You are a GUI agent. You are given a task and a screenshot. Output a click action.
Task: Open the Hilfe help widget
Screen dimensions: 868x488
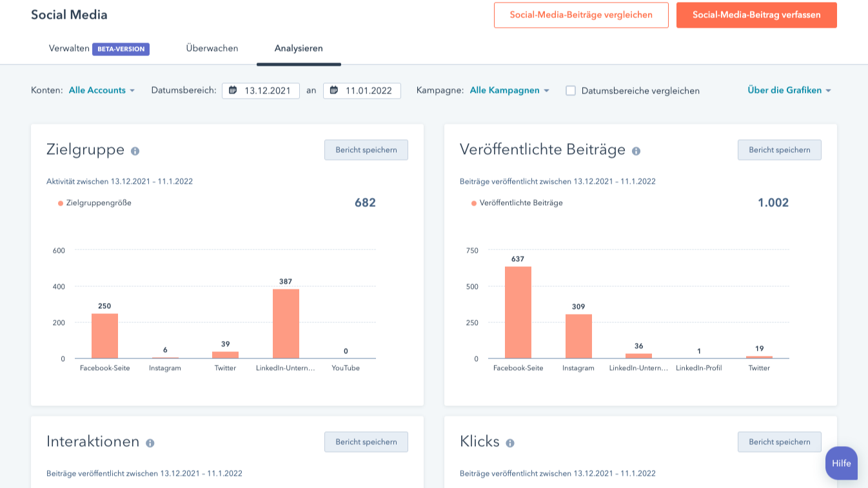(x=842, y=464)
